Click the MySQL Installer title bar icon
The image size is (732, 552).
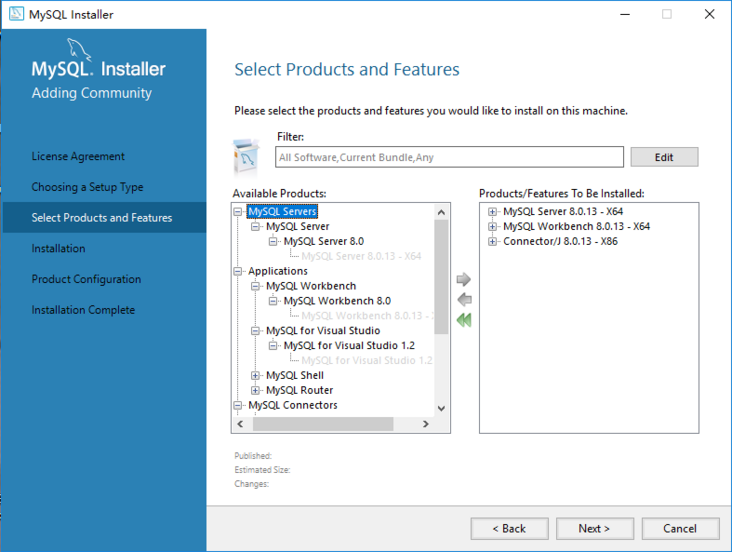17,14
